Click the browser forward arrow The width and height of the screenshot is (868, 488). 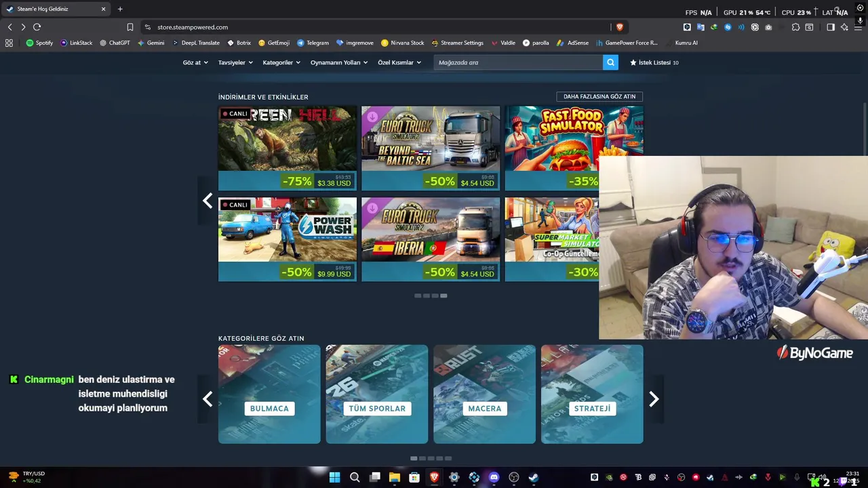(23, 27)
